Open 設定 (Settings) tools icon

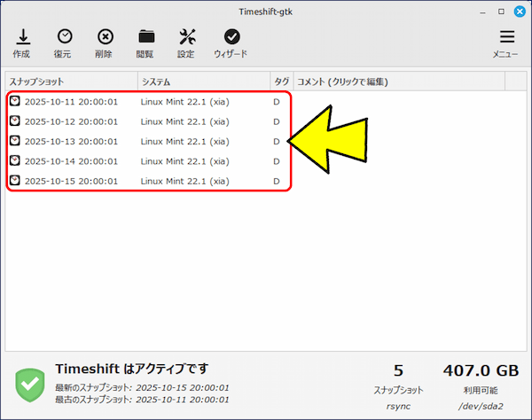(x=187, y=37)
